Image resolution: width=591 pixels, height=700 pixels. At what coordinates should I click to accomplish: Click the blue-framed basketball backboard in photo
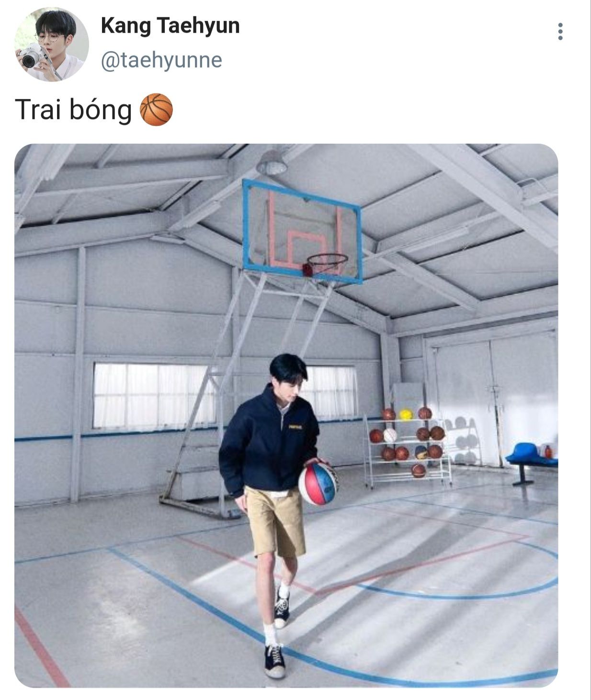[x=302, y=231]
